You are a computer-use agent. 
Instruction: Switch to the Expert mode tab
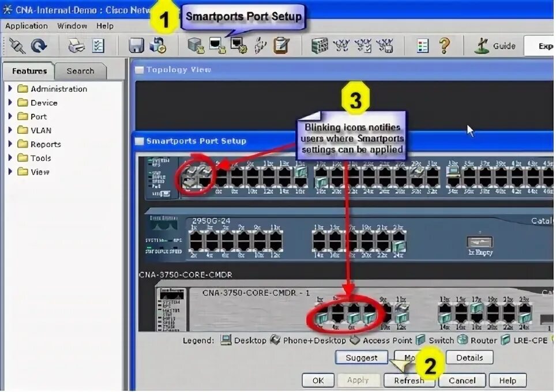coord(541,46)
